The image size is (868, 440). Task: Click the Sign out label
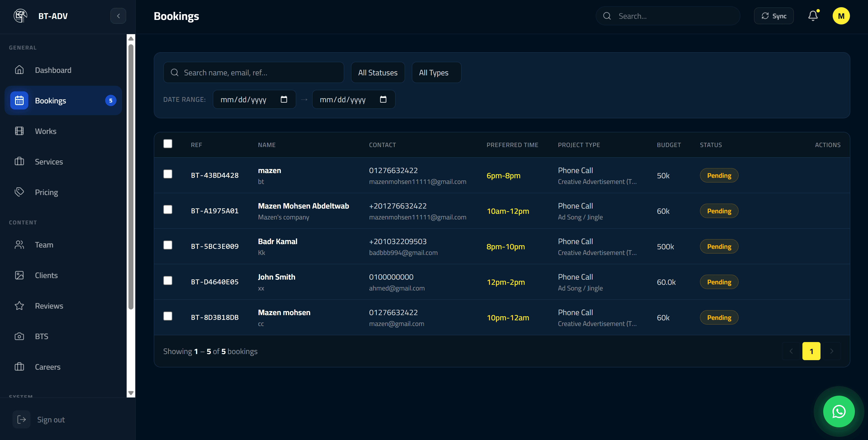(51, 420)
